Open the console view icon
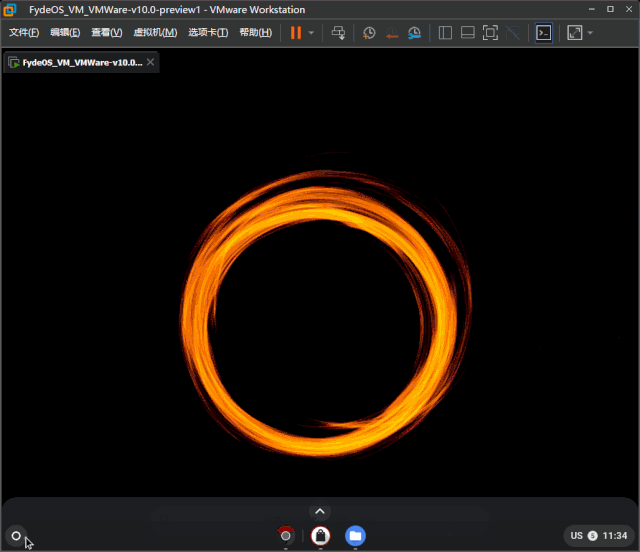This screenshot has height=552, width=640. [x=543, y=32]
